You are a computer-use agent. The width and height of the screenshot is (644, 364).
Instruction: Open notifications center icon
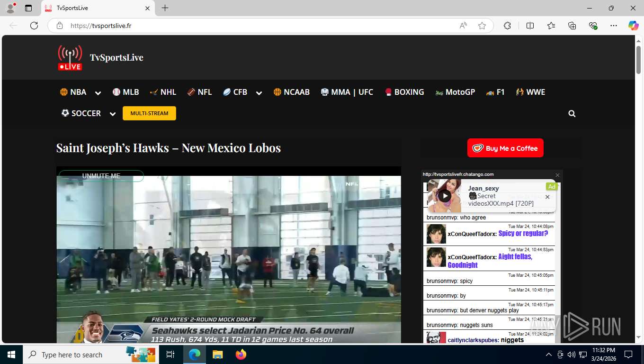coord(628,355)
